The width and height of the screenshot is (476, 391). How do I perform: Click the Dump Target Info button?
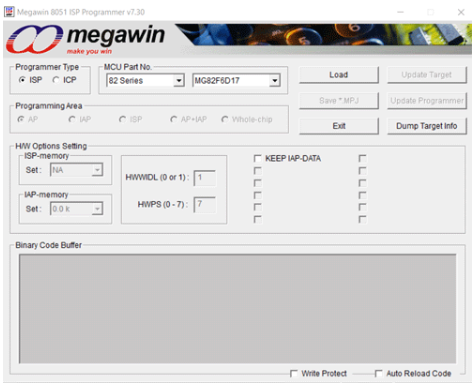pyautogui.click(x=427, y=126)
